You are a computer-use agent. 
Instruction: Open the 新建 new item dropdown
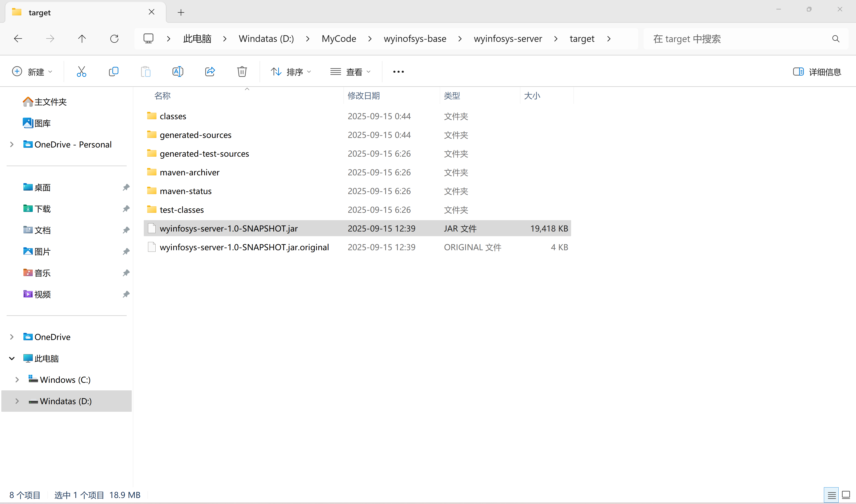(x=32, y=71)
